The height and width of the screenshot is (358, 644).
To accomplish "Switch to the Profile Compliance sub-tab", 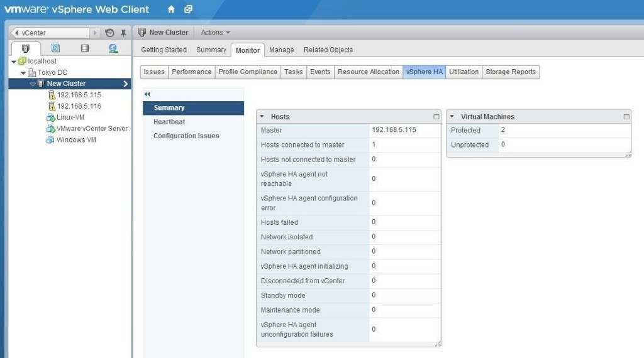I will click(248, 72).
